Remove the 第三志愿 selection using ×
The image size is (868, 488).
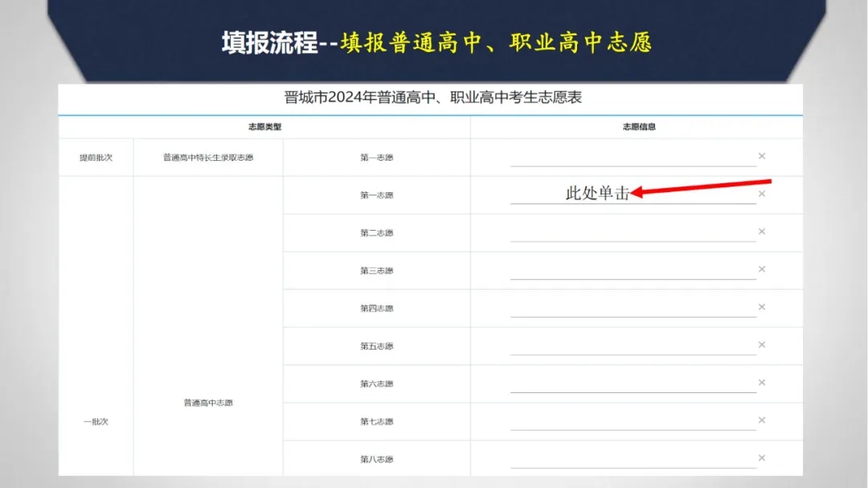(x=761, y=269)
